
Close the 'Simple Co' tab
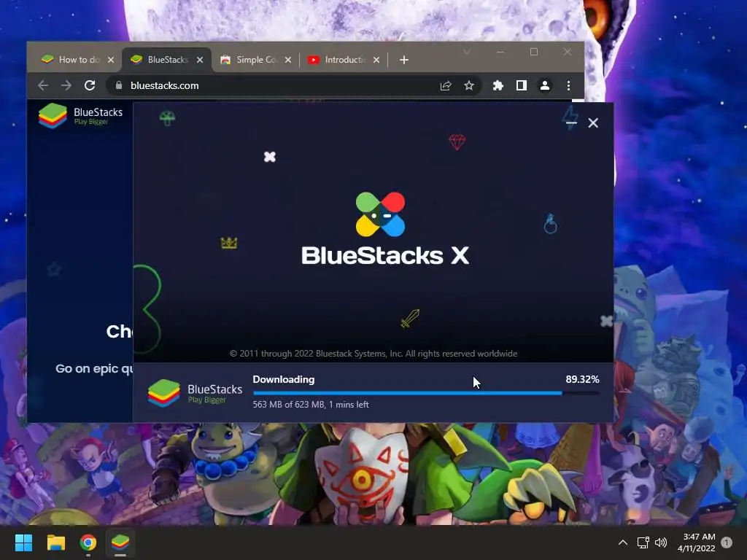tap(287, 60)
